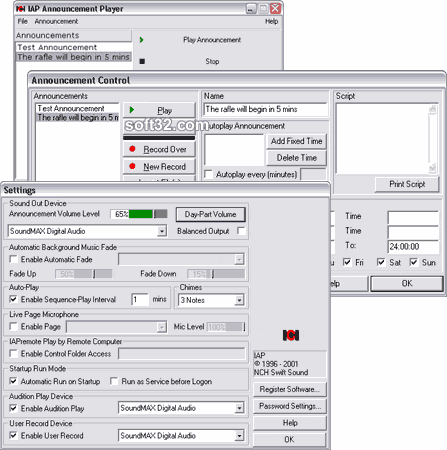Click the Script text area
447x450 pixels.
click(x=382, y=139)
